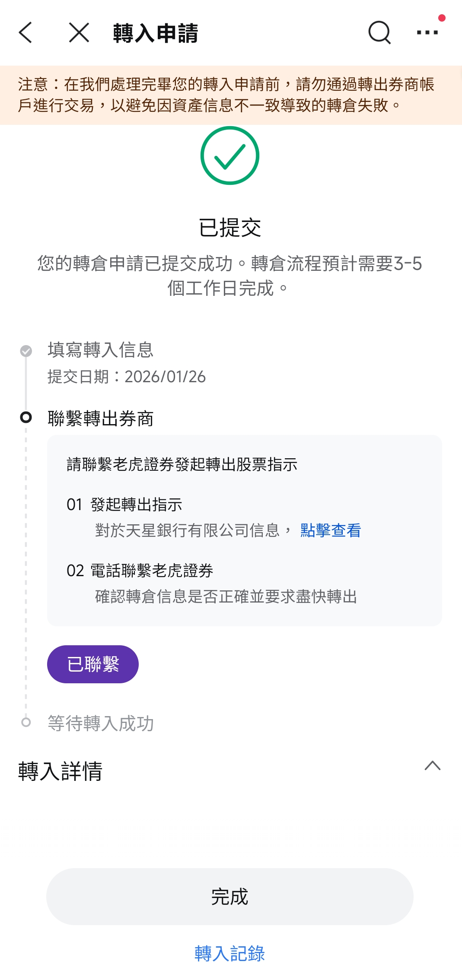The image size is (462, 980).
Task: Tap the 已提交 status heading
Action: point(230,228)
